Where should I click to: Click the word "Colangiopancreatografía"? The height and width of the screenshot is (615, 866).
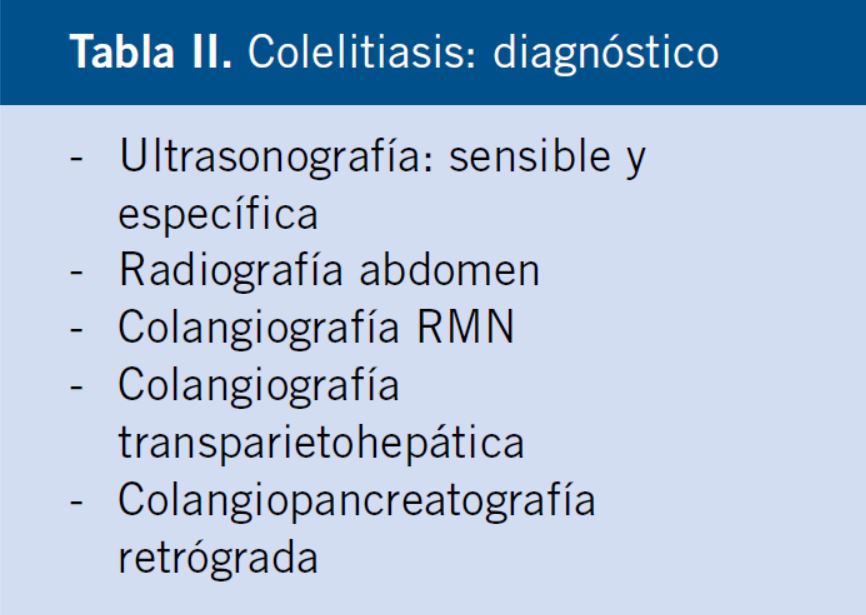pos(357,502)
